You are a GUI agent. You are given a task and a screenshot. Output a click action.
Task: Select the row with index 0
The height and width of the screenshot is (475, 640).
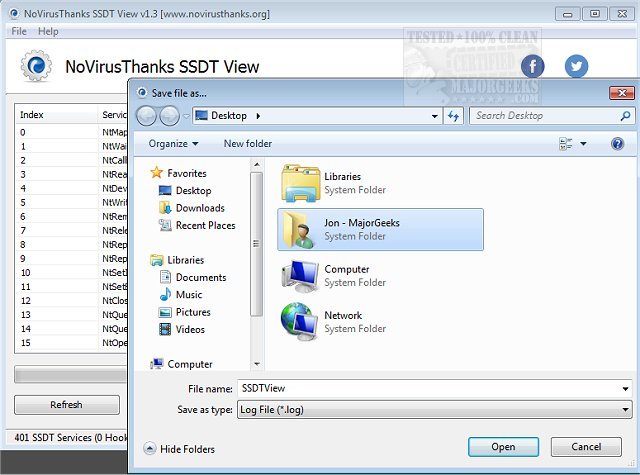tap(71, 132)
